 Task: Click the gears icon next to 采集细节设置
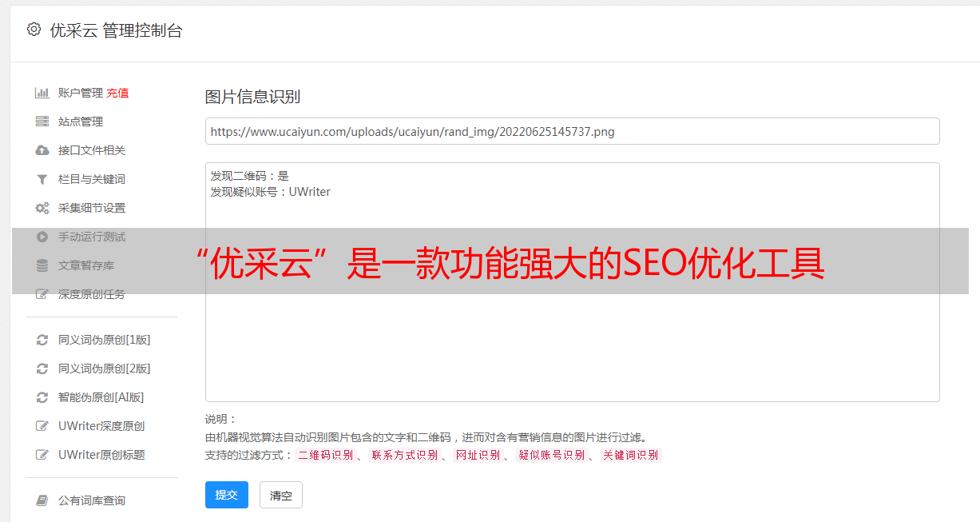(x=42, y=208)
